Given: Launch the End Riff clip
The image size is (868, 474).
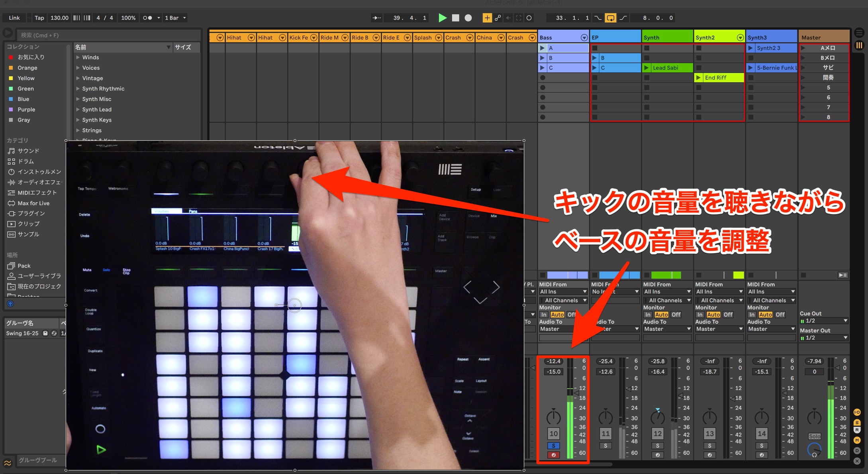Looking at the screenshot, I should tap(699, 78).
